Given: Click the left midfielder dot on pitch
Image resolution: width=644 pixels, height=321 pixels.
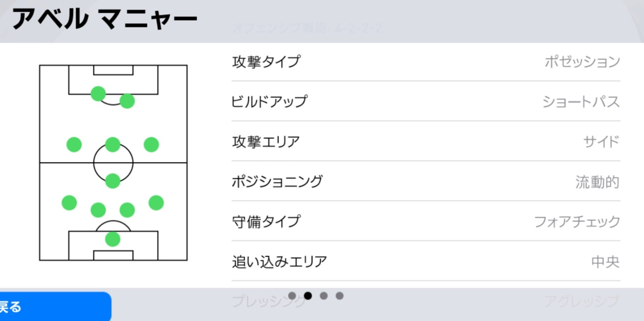Looking at the screenshot, I should pyautogui.click(x=74, y=144).
